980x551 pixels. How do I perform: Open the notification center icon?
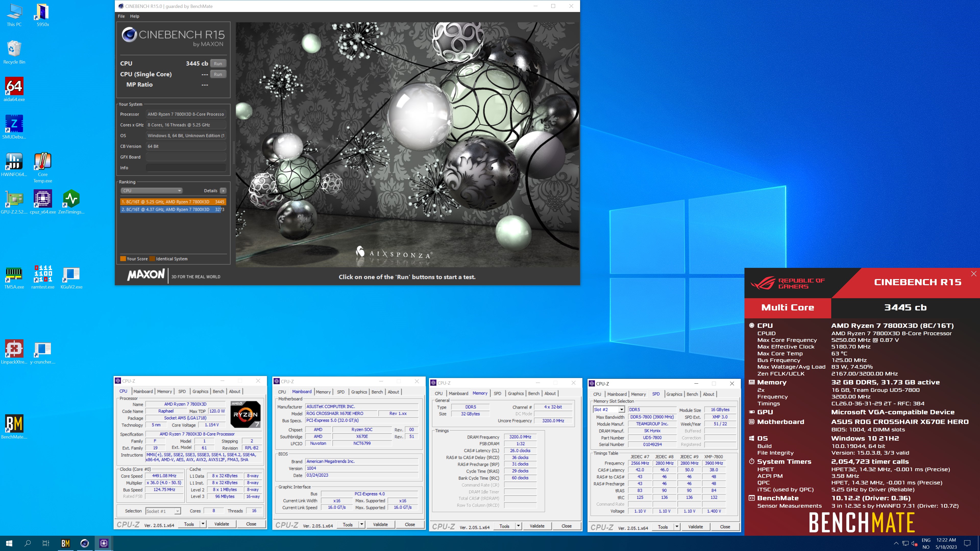[967, 543]
